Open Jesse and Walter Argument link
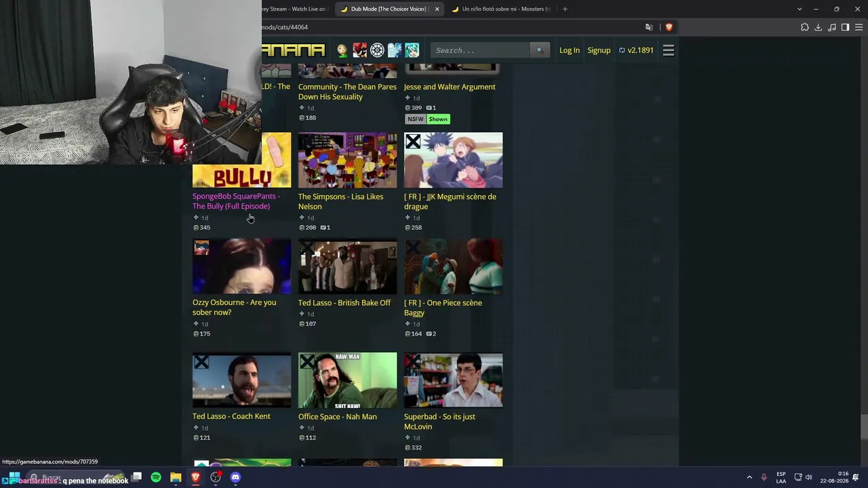 [450, 87]
